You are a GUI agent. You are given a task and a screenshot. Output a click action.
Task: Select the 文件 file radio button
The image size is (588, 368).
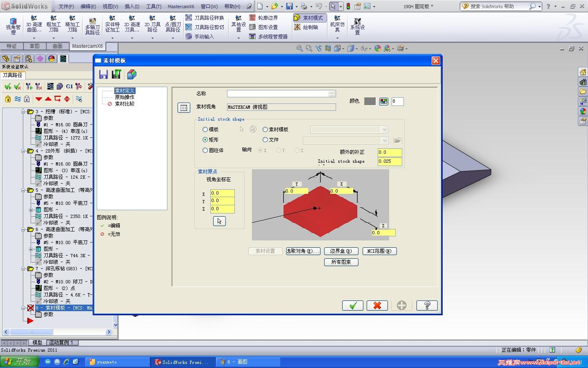(265, 140)
